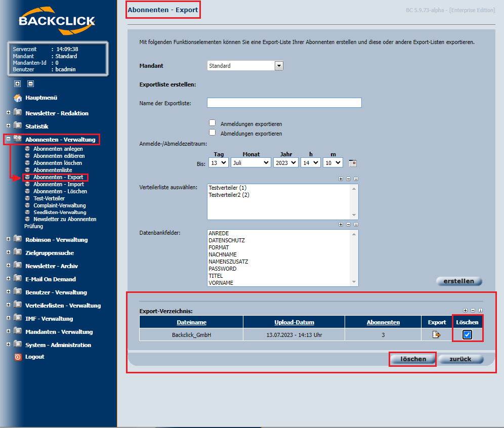Uncheck Löschen checkbox for Backclick_GmbH

(467, 335)
